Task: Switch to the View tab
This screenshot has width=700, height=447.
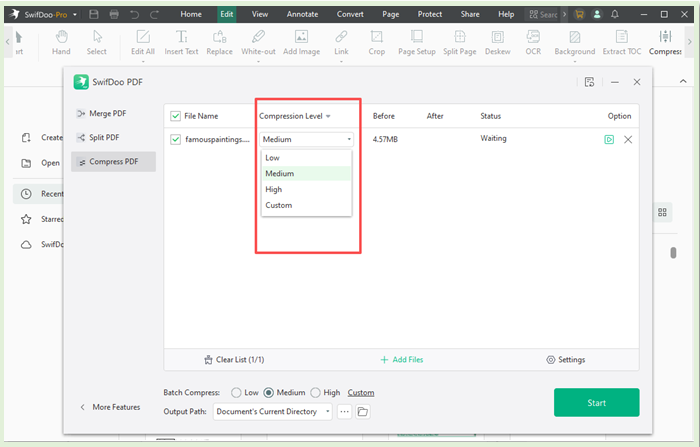Action: pos(260,14)
